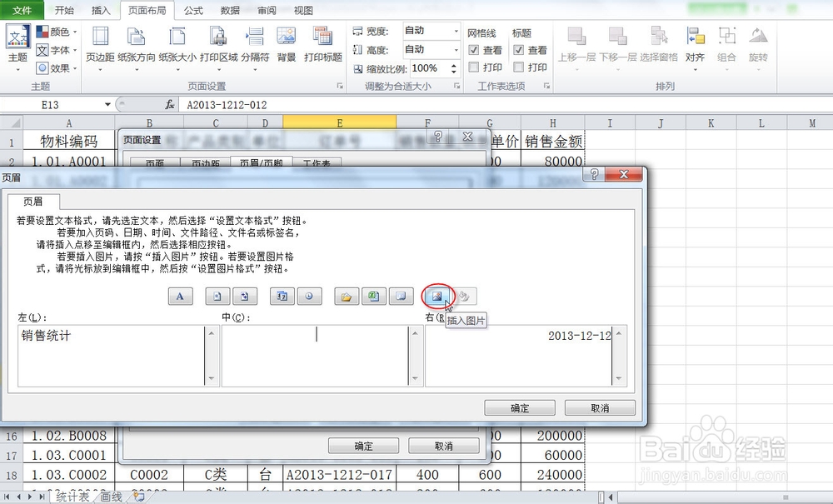Screen dimensions: 833x504
Task: Click the select-all corner of the worksheet
Action: (12, 123)
